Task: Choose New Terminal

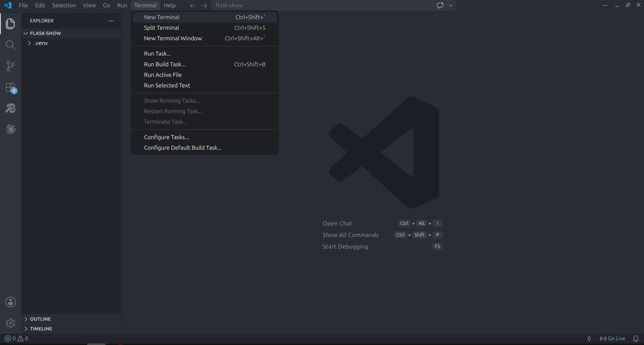Action: 205,17
